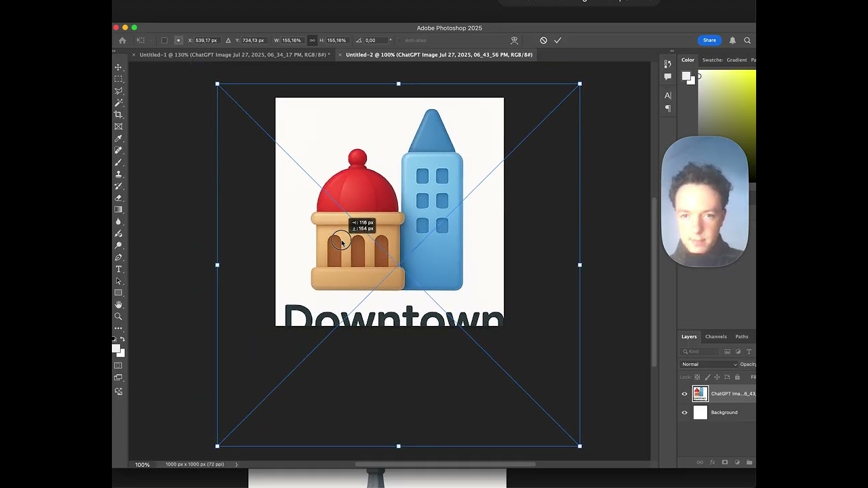
Task: Select the Spot Healing Brush tool
Action: pos(118,150)
